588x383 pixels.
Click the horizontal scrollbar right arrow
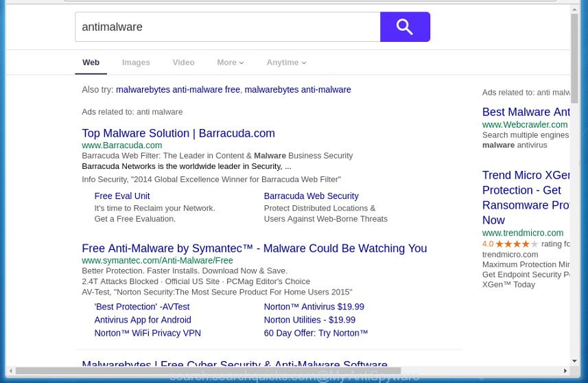(x=565, y=371)
